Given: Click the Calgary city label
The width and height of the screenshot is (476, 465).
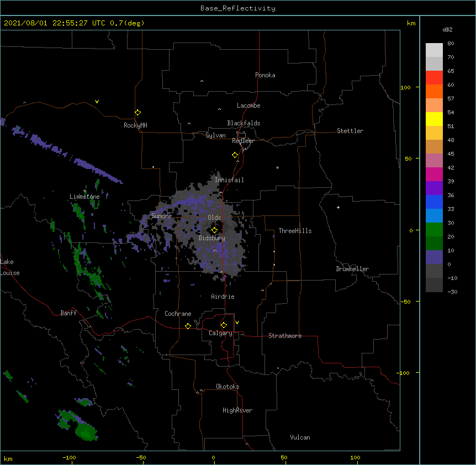Looking at the screenshot, I should (220, 333).
